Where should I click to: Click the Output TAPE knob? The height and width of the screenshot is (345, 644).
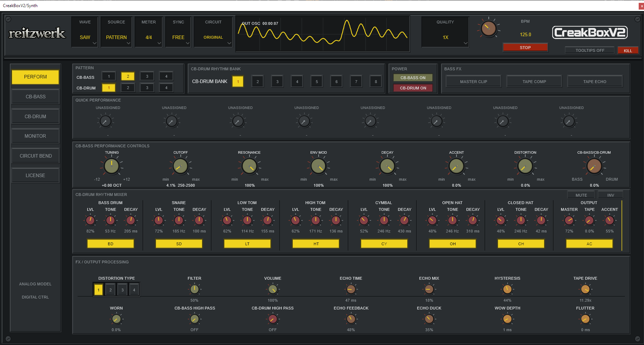click(x=589, y=220)
